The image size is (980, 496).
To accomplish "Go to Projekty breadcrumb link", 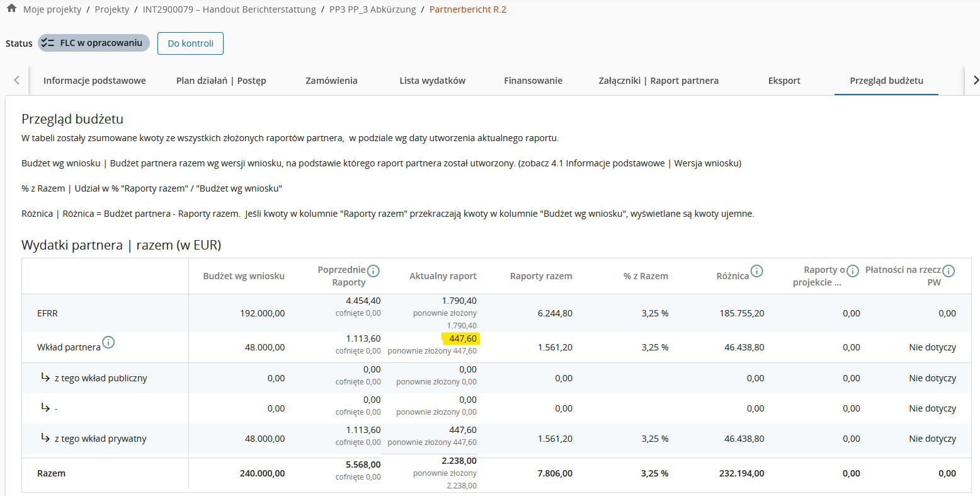I will pos(112,9).
